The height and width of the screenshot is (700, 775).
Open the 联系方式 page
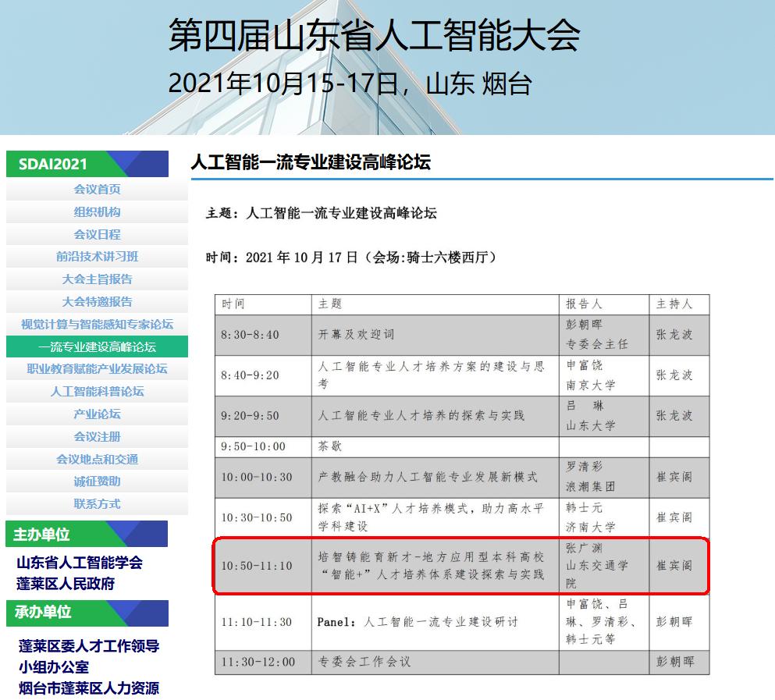97,504
